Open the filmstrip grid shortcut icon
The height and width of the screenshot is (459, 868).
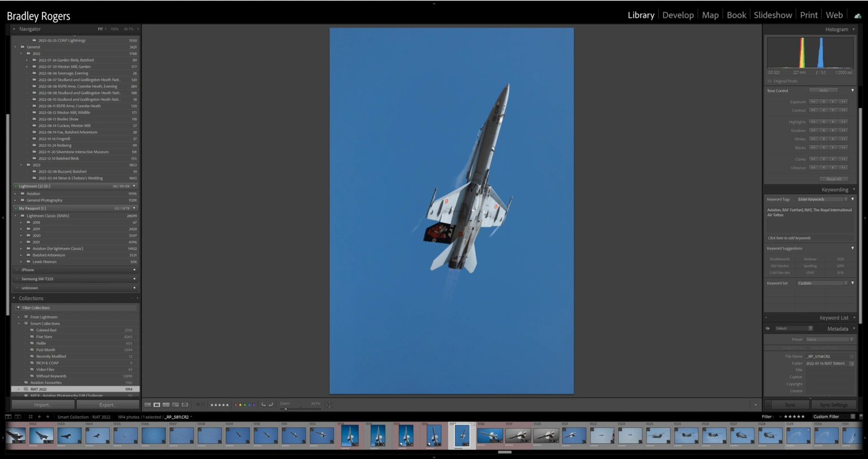tap(31, 417)
